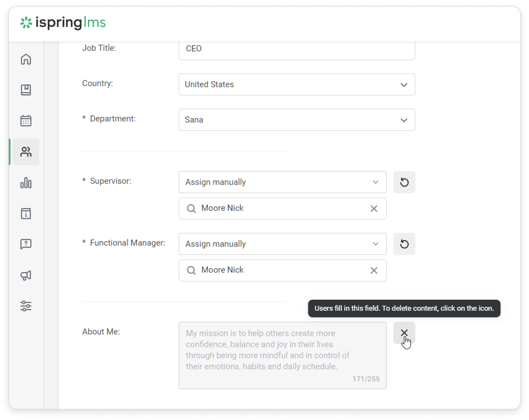Open the question speech bubble icon
The height and width of the screenshot is (420, 529).
(26, 244)
